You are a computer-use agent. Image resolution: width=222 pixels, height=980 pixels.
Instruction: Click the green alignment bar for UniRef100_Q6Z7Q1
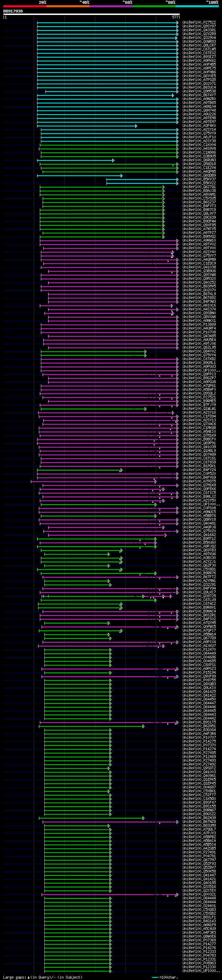point(102,187)
